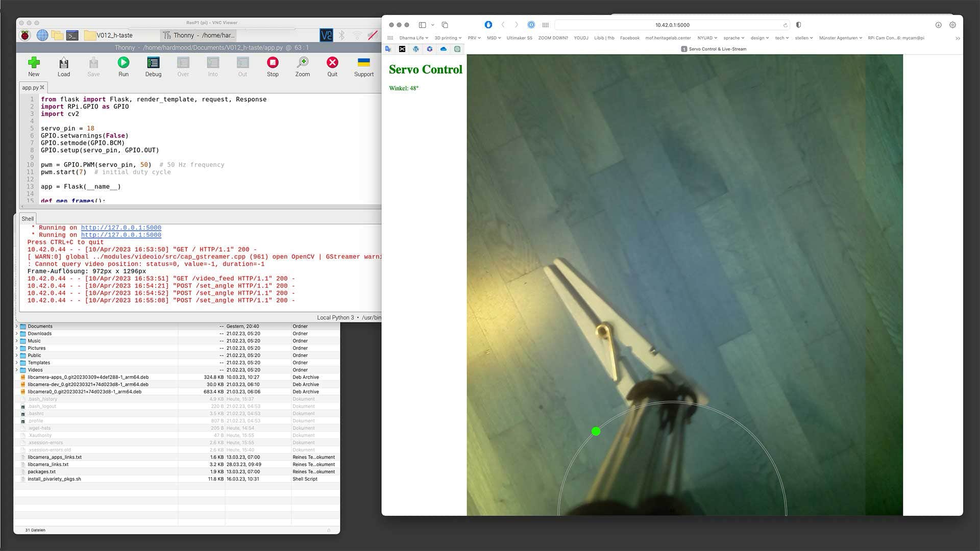This screenshot has height=551, width=980.
Task: Open Safari downloads icon
Action: [x=938, y=24]
